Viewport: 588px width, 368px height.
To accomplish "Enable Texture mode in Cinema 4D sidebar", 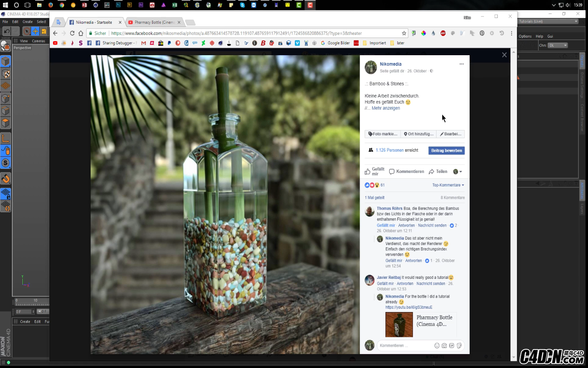I will point(5,74).
